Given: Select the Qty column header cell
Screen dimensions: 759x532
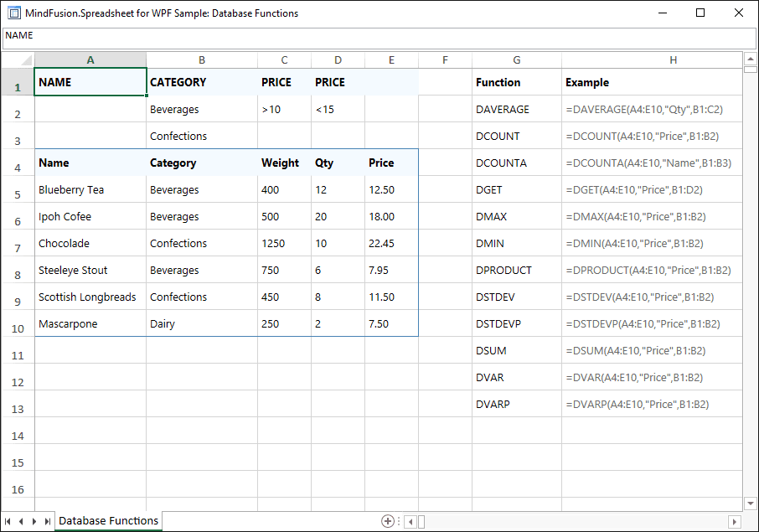Looking at the screenshot, I should click(x=338, y=163).
